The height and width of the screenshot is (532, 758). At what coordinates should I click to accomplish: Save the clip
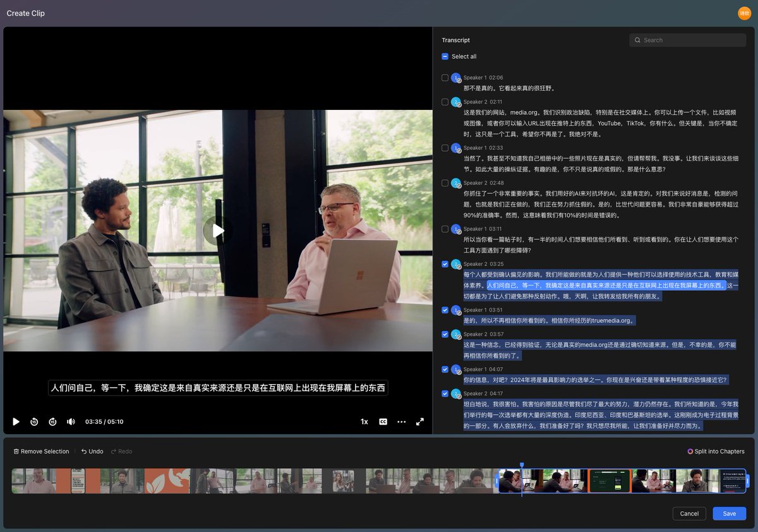point(729,514)
